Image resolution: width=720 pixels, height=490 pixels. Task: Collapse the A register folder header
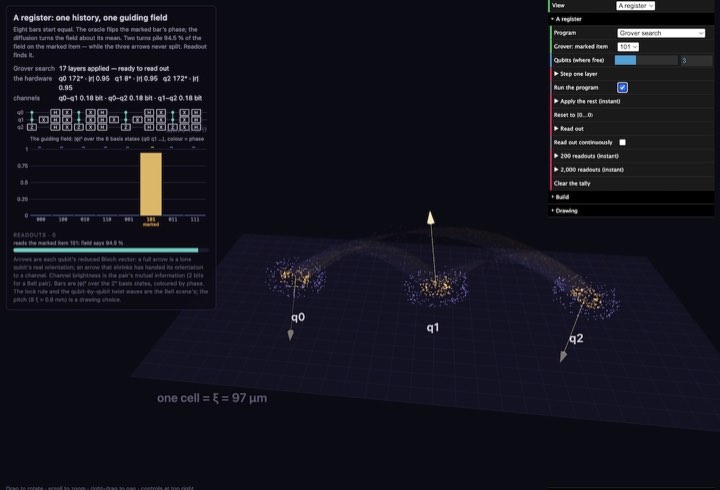[x=631, y=19]
